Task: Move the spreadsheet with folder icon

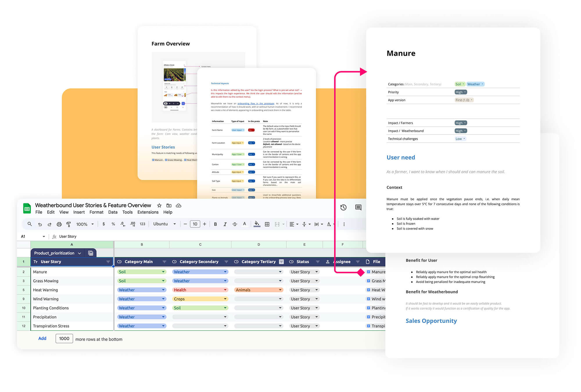Action: click(x=169, y=205)
